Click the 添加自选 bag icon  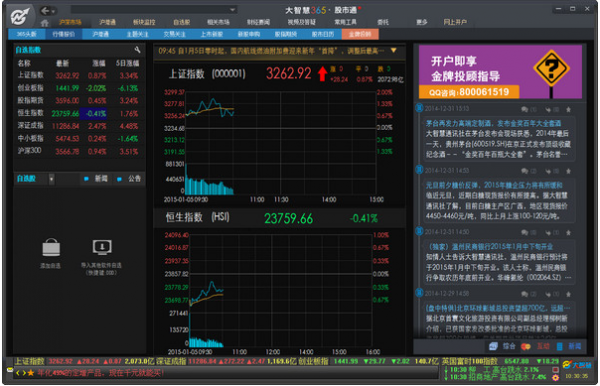click(51, 248)
